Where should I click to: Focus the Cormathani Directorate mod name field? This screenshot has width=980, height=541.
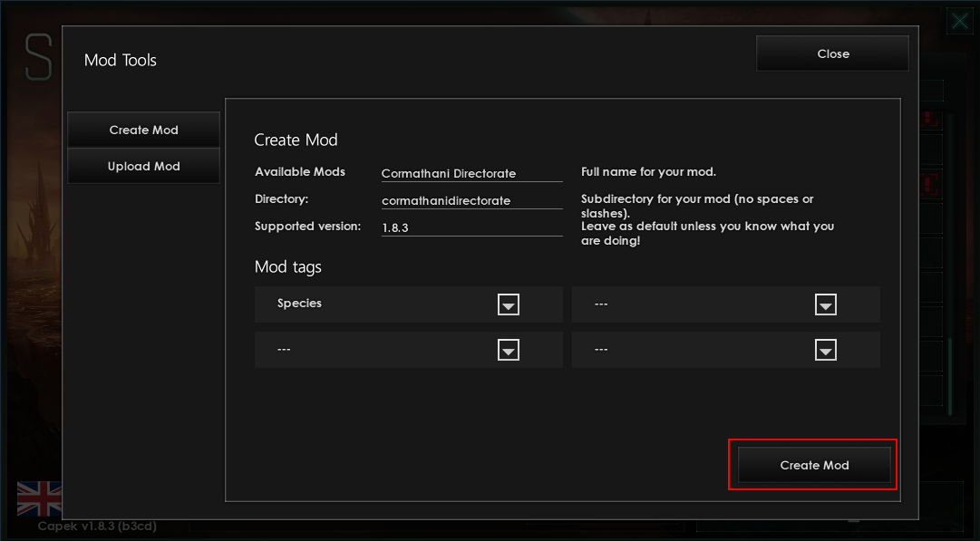pos(471,173)
